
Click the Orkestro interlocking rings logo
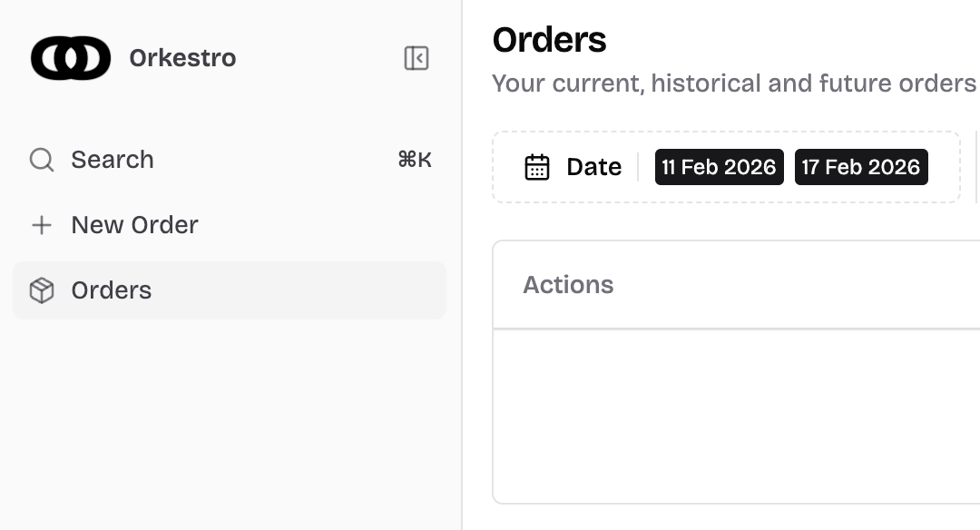coord(71,58)
